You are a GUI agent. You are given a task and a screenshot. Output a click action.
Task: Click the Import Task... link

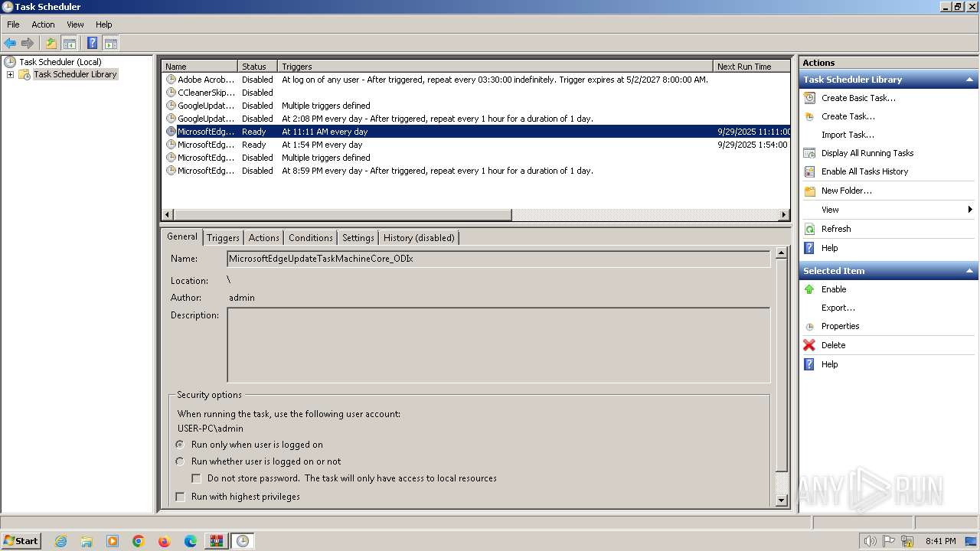pos(848,135)
